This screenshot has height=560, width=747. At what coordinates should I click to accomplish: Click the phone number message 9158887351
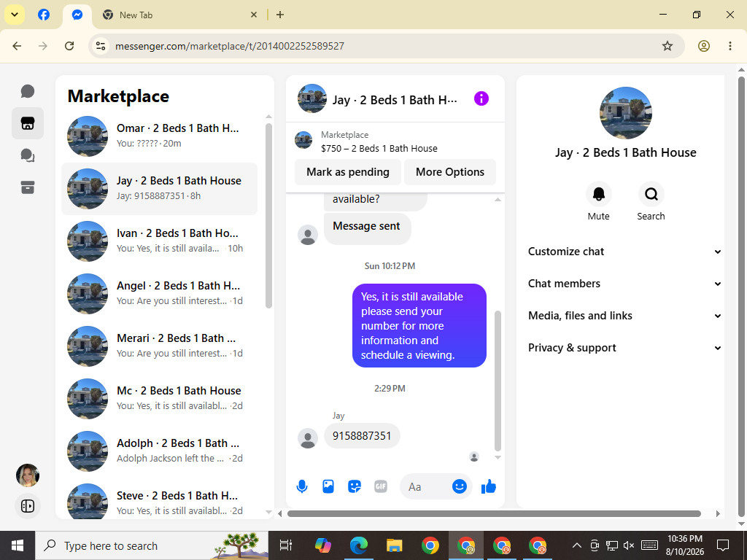pos(362,436)
